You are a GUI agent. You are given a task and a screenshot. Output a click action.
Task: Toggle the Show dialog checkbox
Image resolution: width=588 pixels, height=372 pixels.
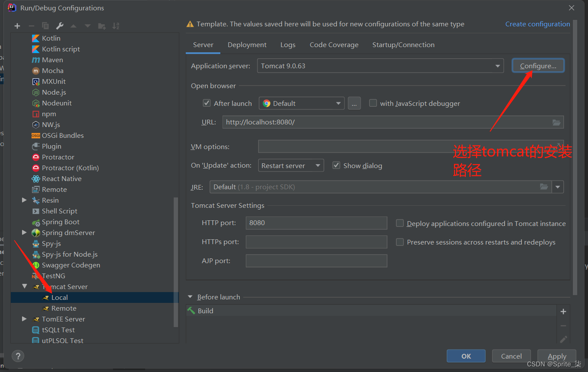click(336, 165)
